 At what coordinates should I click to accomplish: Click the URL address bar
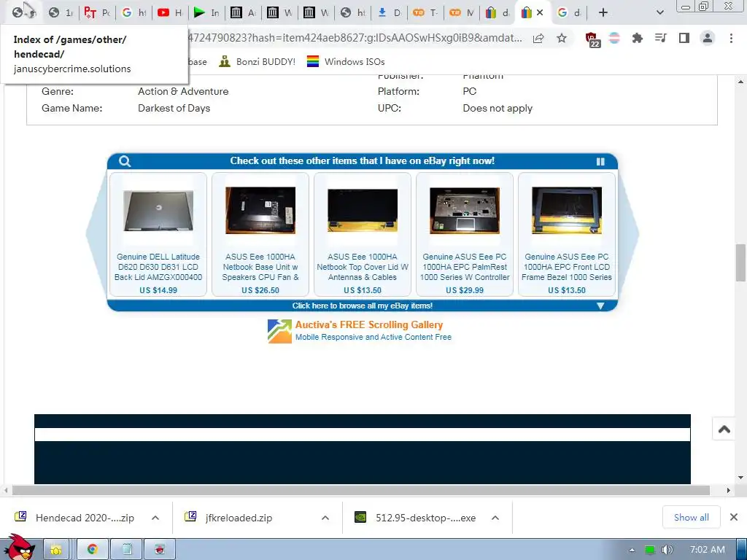tap(355, 38)
